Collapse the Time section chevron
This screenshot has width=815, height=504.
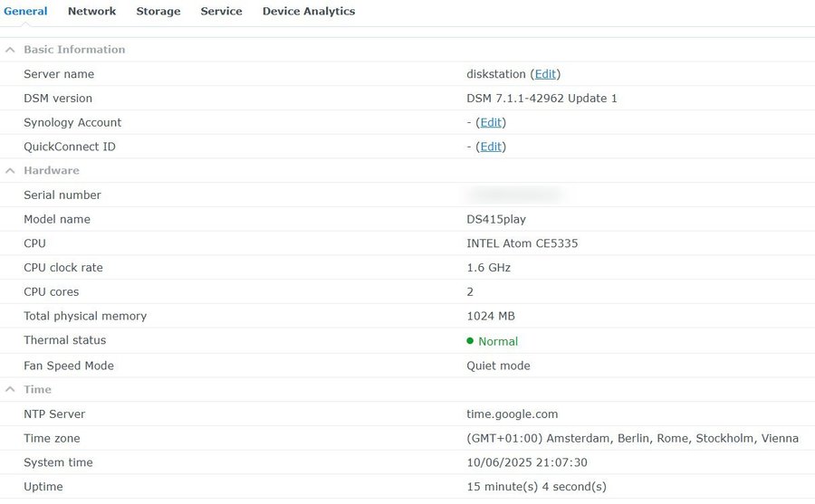(x=10, y=390)
